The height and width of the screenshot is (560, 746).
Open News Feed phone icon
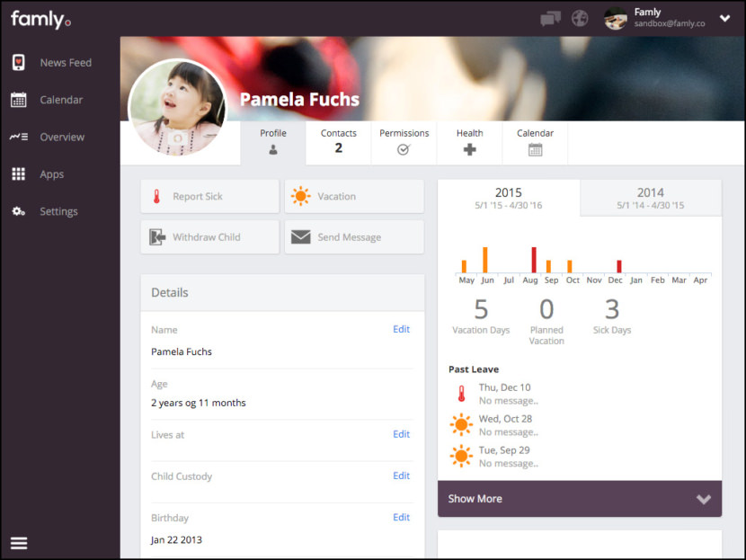(19, 62)
